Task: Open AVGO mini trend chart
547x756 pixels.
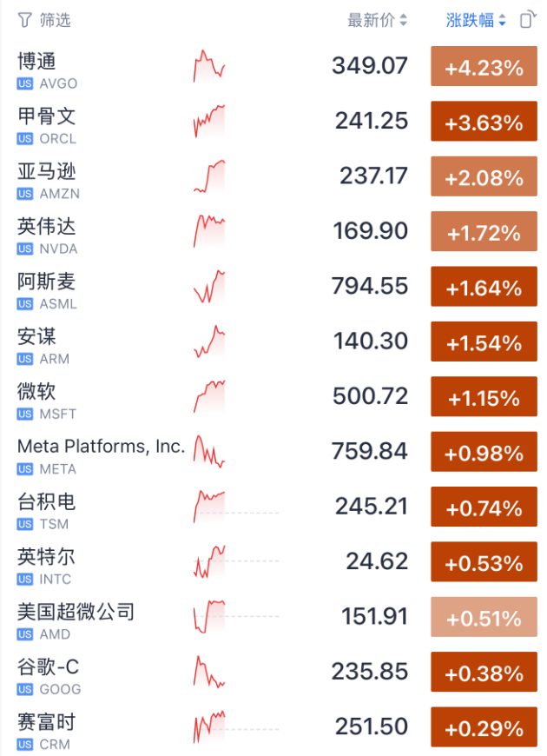Action: [209, 66]
